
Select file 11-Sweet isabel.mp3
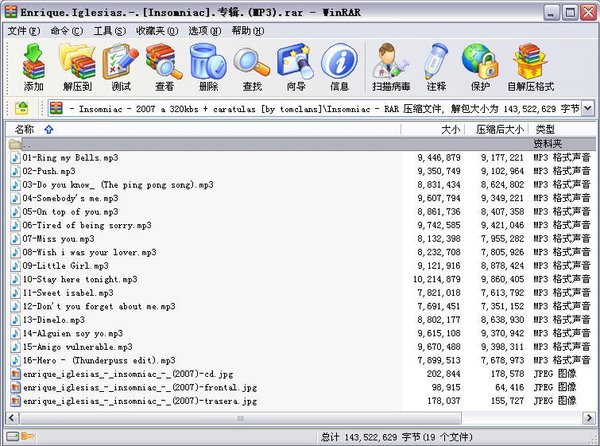point(68,293)
